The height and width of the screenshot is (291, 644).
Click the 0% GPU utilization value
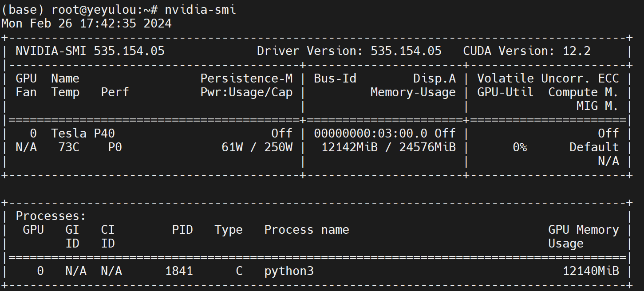click(520, 147)
